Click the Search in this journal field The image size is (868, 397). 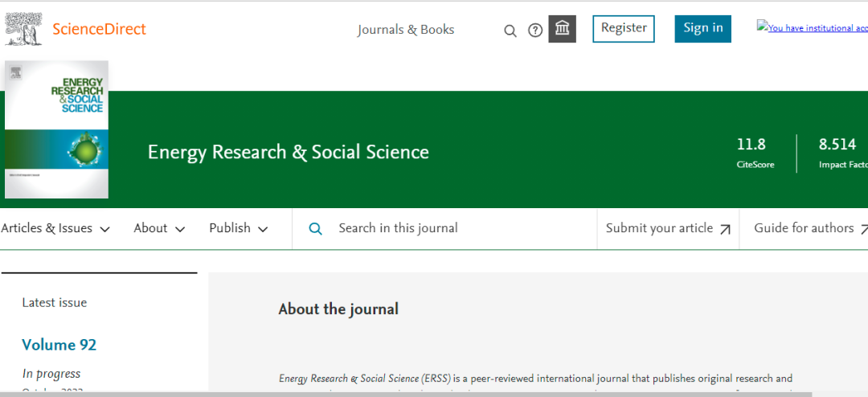pyautogui.click(x=450, y=228)
